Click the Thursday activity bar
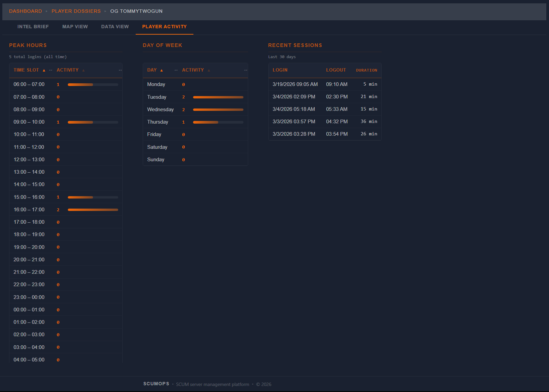This screenshot has width=549, height=392. [218, 122]
